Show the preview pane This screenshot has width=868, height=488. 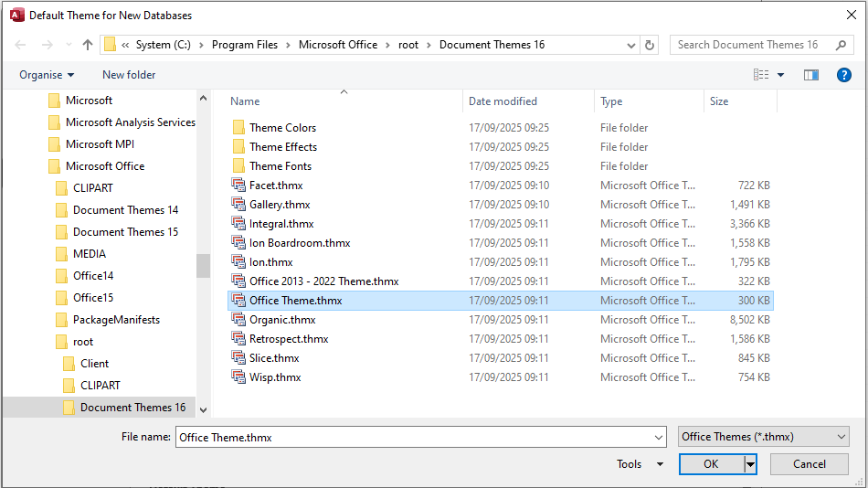pos(811,75)
